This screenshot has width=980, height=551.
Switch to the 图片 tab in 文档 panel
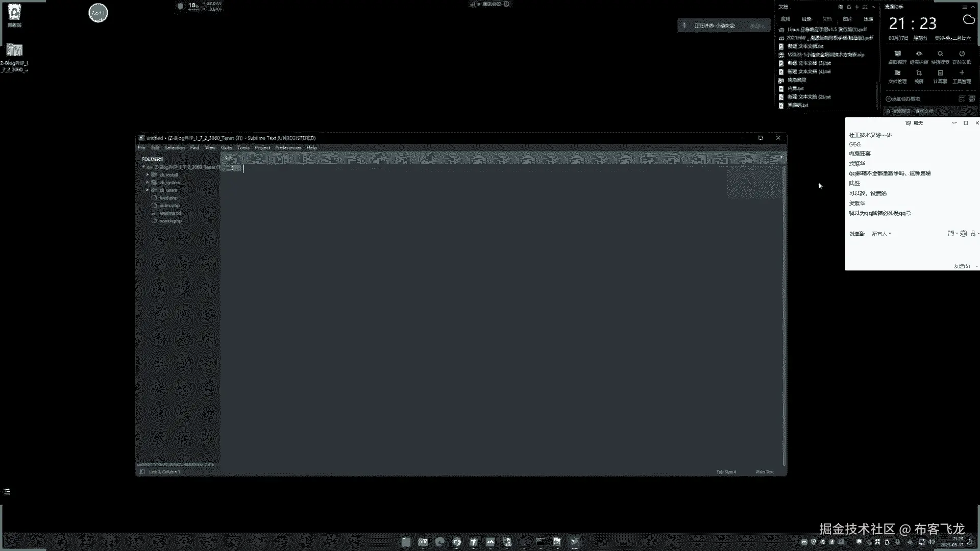(847, 19)
